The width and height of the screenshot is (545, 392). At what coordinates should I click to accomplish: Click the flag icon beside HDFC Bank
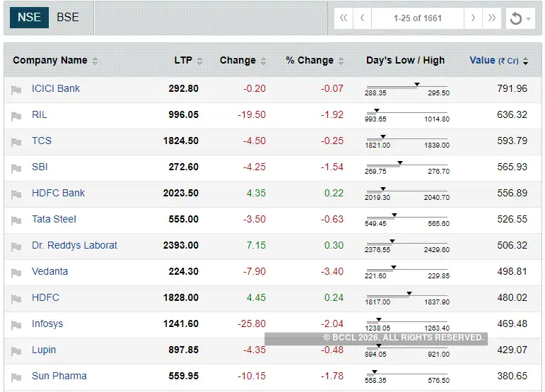[x=16, y=194]
